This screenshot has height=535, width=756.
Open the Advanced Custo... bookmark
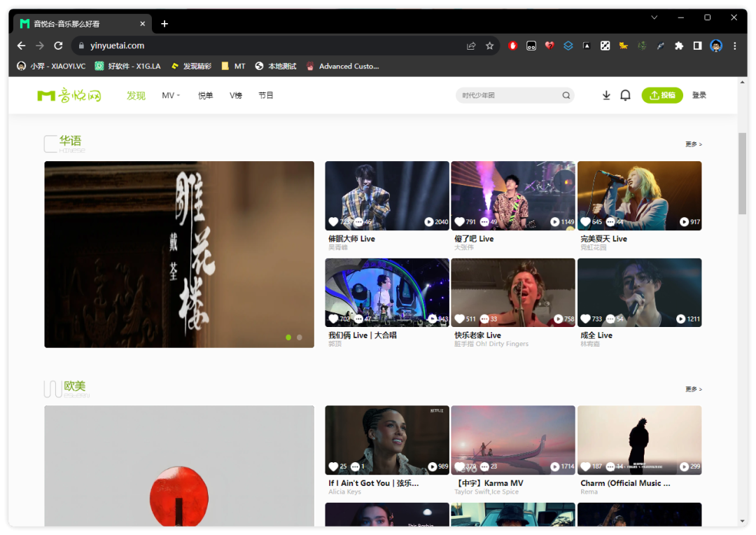[343, 66]
